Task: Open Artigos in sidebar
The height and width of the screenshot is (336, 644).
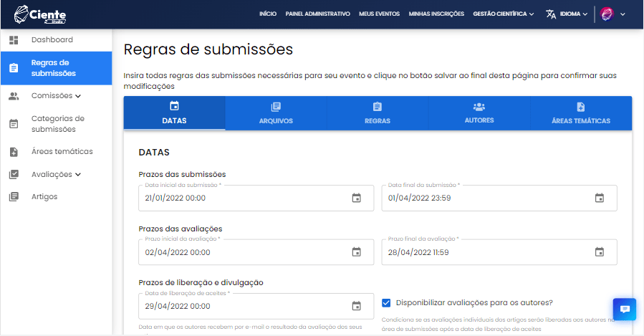Action: [x=57, y=197]
